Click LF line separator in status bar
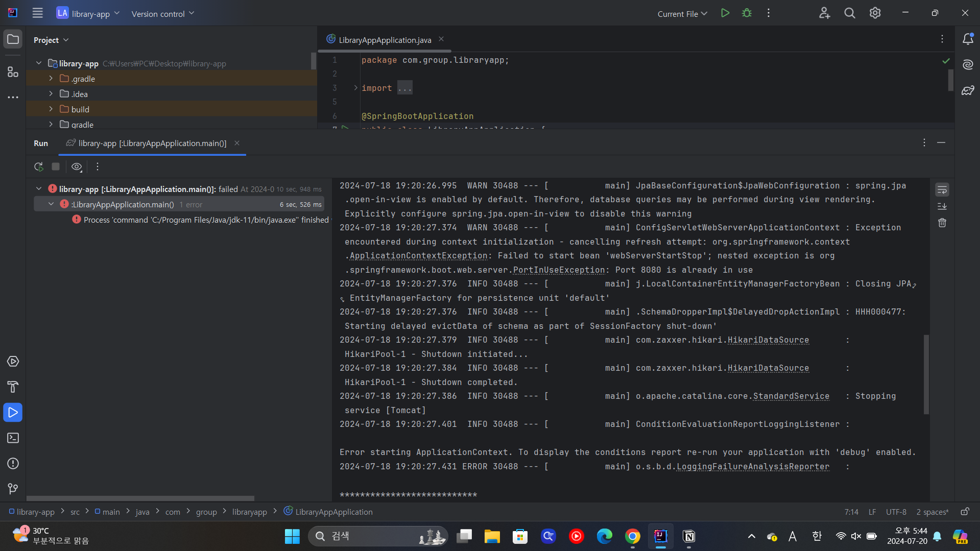Image resolution: width=980 pixels, height=551 pixels. [872, 512]
